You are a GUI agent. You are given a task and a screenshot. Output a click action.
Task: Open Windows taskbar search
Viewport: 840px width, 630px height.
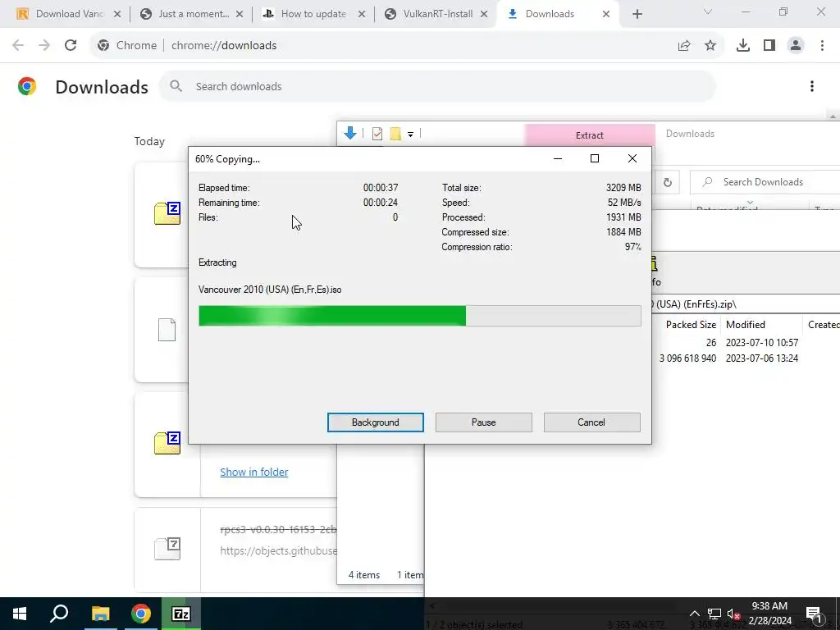[59, 614]
